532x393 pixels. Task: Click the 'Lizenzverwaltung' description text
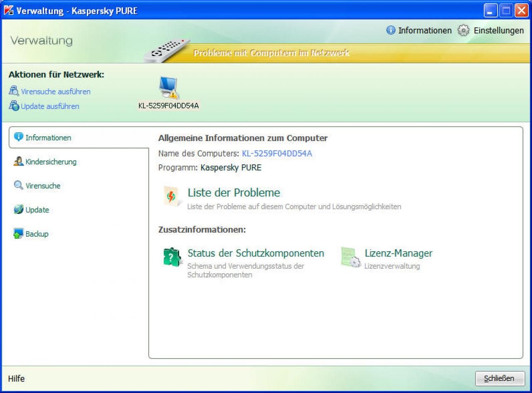(x=392, y=266)
